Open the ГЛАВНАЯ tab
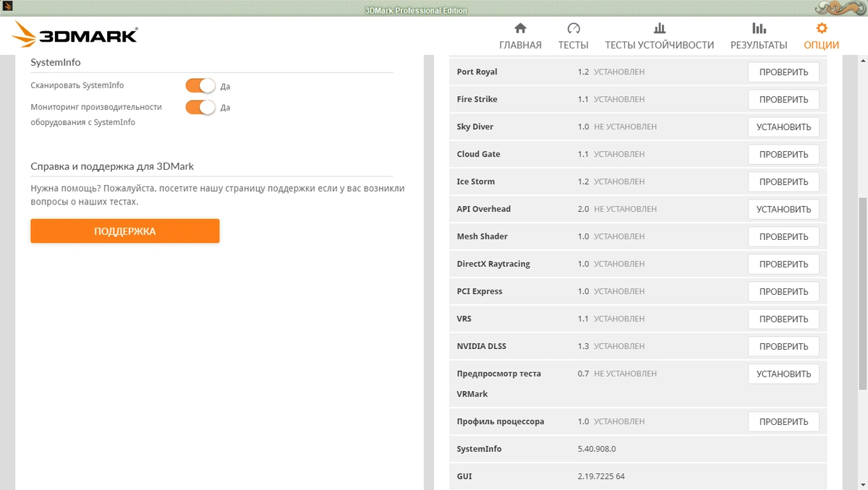Image resolution: width=868 pixels, height=490 pixels. pos(520,45)
